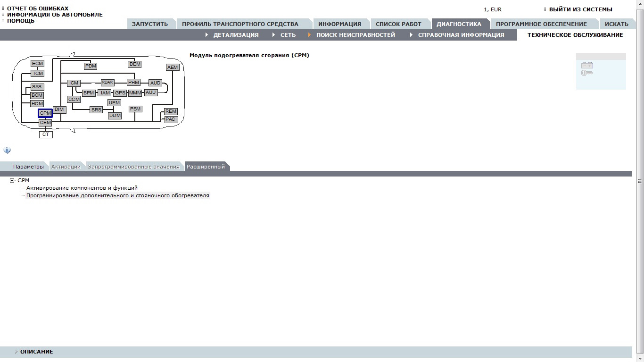Collapse the CPM tree node

coord(12,180)
